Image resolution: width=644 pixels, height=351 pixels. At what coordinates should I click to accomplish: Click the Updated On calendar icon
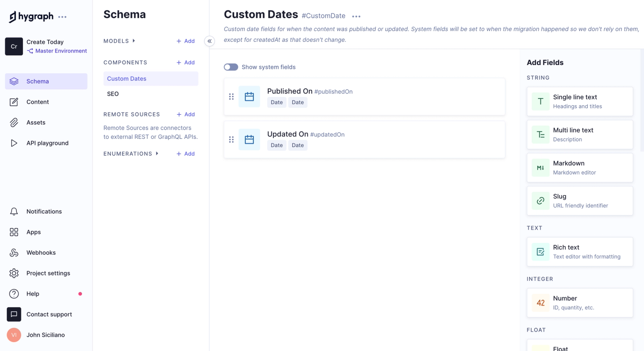click(x=249, y=139)
